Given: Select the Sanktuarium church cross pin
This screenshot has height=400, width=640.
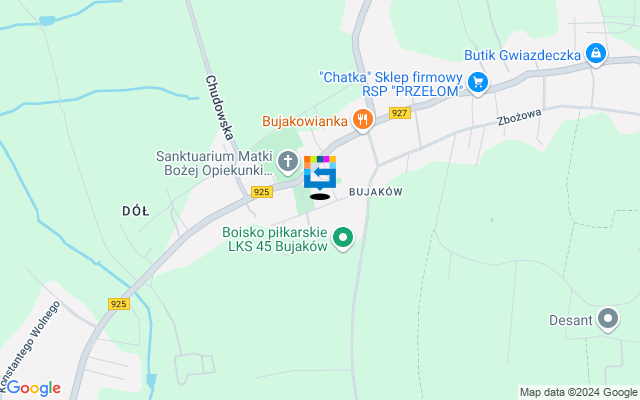Looking at the screenshot, I should pos(288,162).
